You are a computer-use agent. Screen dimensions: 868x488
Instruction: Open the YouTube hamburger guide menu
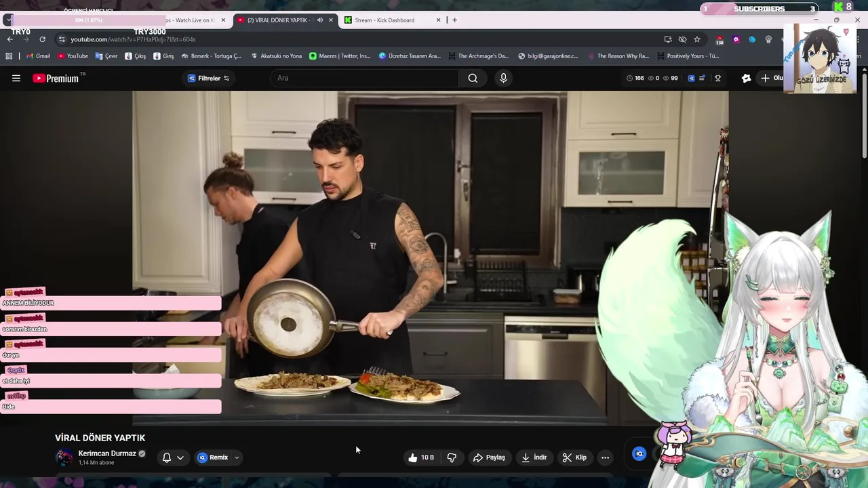click(x=16, y=79)
